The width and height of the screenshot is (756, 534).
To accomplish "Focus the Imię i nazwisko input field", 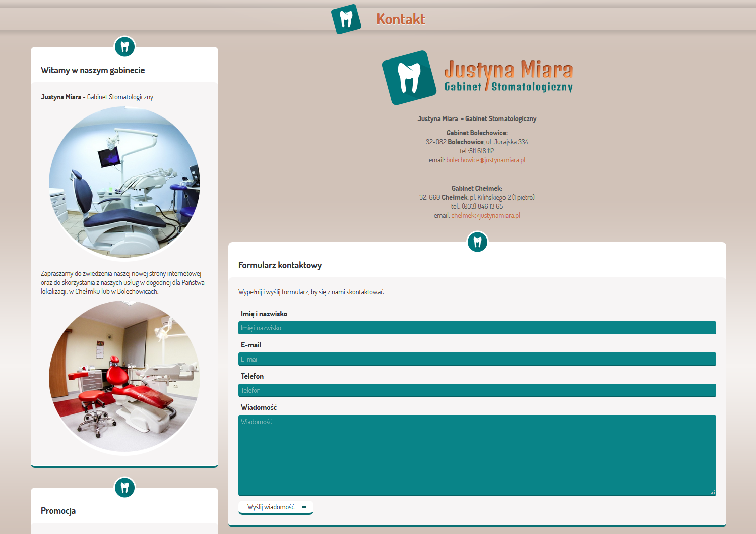I will point(477,328).
